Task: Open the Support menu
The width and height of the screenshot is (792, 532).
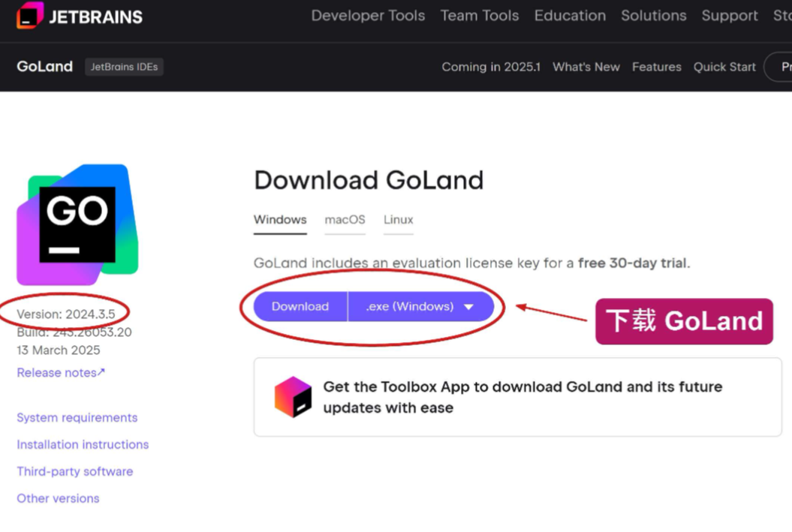Action: point(730,16)
